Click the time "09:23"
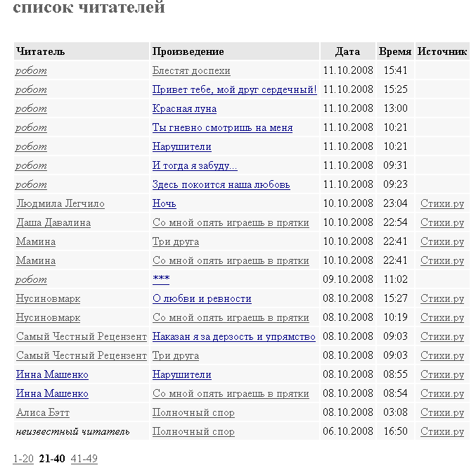The height and width of the screenshot is (470, 476). click(x=395, y=184)
